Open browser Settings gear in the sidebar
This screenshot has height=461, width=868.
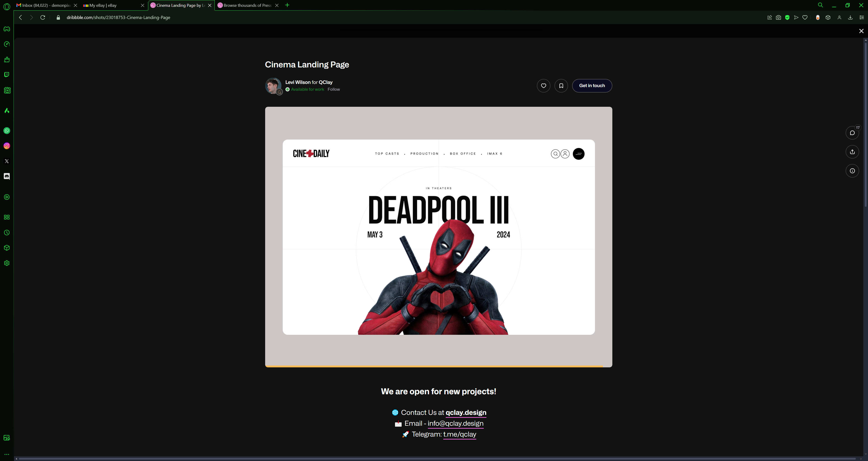pyautogui.click(x=7, y=263)
